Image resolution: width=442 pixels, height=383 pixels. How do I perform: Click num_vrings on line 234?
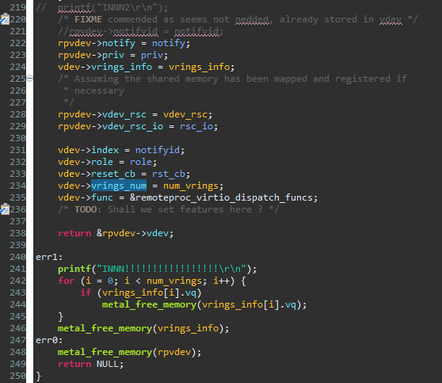click(191, 186)
